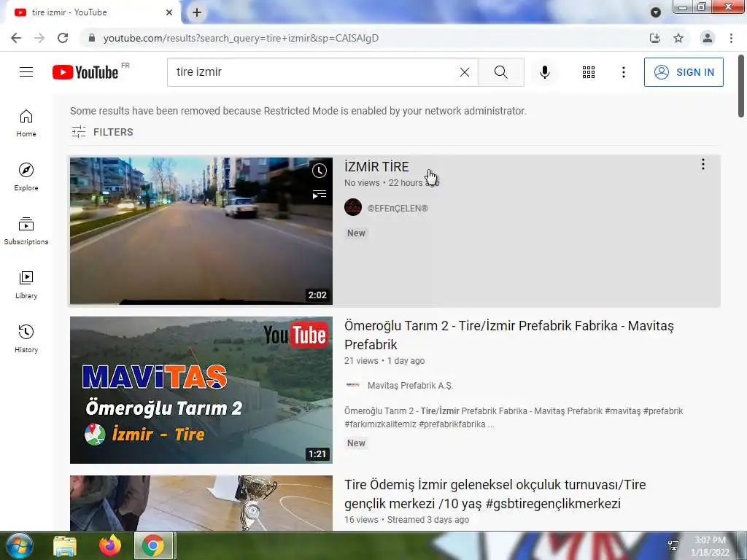
Task: Open Mavitaş Ömeroğlu Tarım 2 thumbnail
Action: 201,390
